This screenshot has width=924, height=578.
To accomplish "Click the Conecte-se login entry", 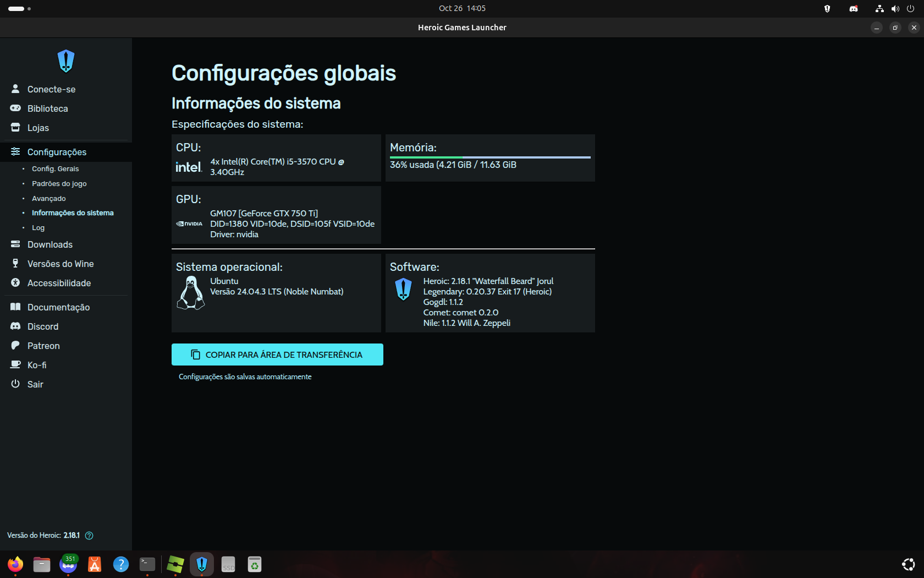I will point(51,89).
